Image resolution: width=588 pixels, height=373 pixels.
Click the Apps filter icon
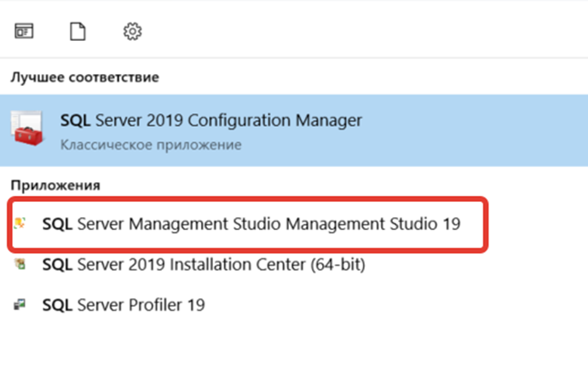tap(23, 32)
